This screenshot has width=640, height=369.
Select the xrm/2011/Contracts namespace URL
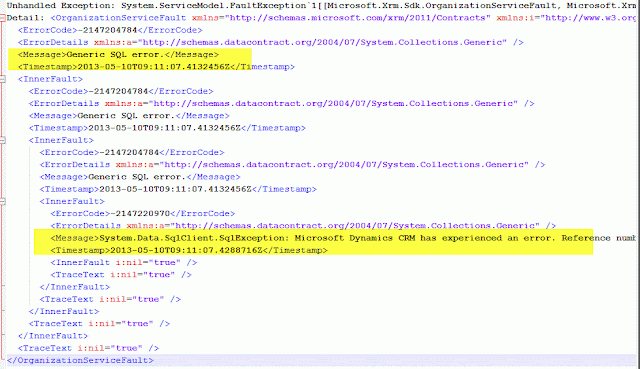[x=358, y=18]
